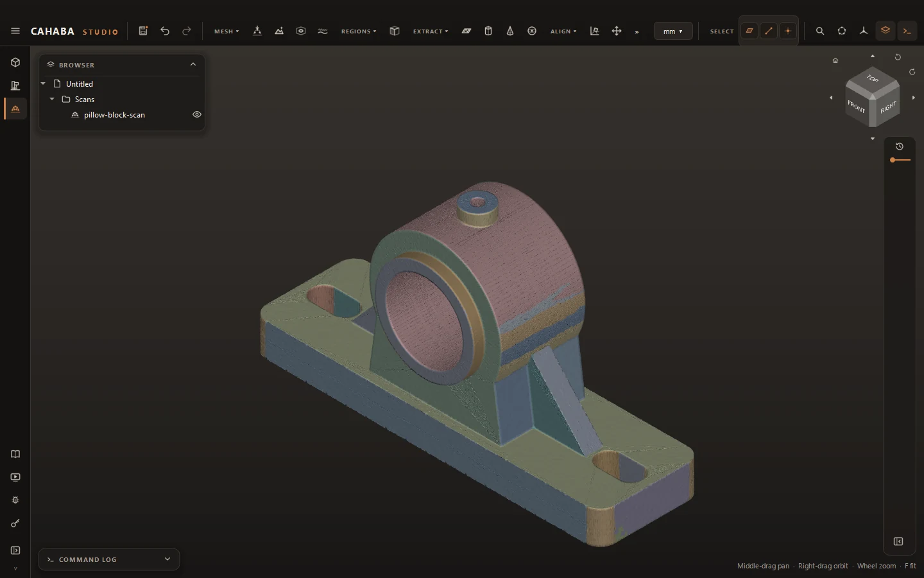Viewport: 924px width, 578px height.
Task: Collapse the Scans folder
Action: [x=52, y=99]
